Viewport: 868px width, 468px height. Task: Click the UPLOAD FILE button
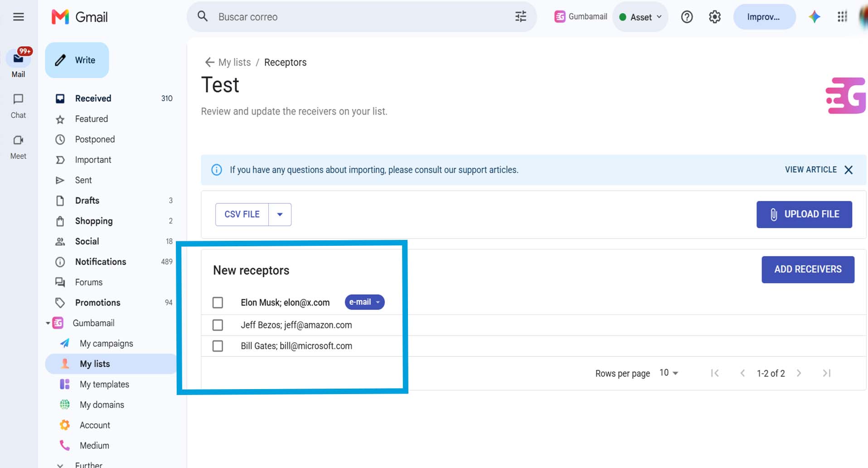tap(804, 214)
